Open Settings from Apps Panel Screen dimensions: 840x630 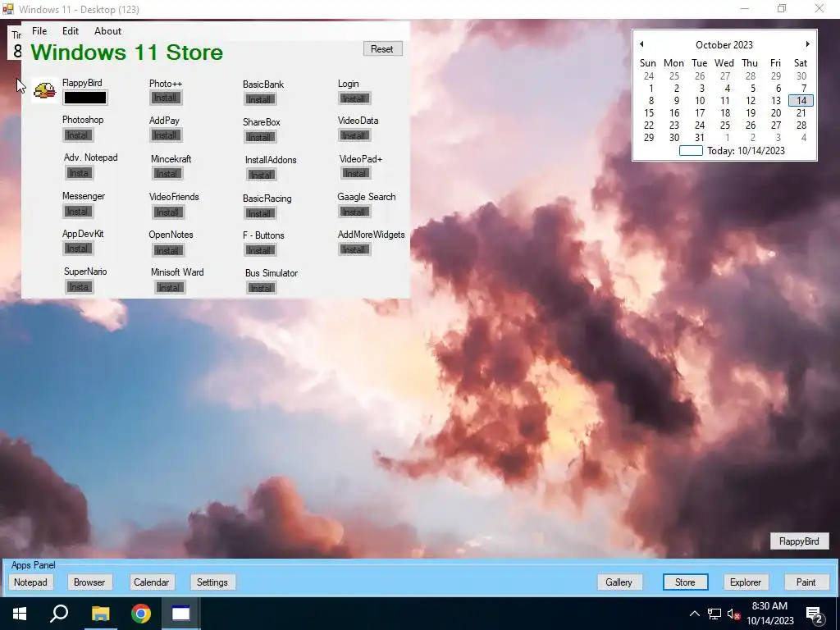pos(212,582)
